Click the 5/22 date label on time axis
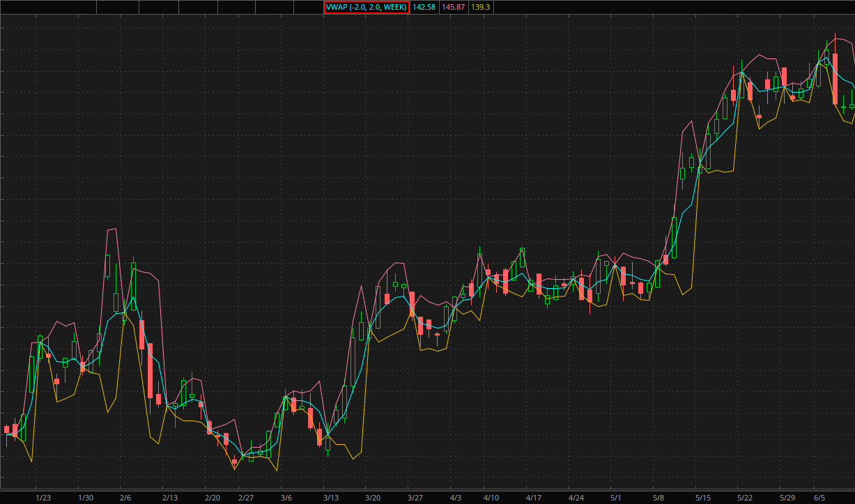This screenshot has height=504, width=855. [745, 498]
